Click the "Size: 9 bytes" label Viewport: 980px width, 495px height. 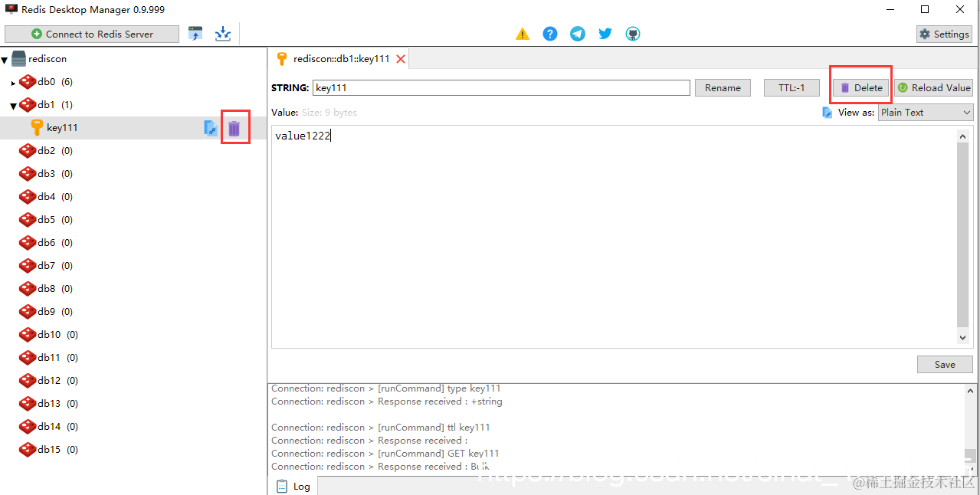(329, 113)
